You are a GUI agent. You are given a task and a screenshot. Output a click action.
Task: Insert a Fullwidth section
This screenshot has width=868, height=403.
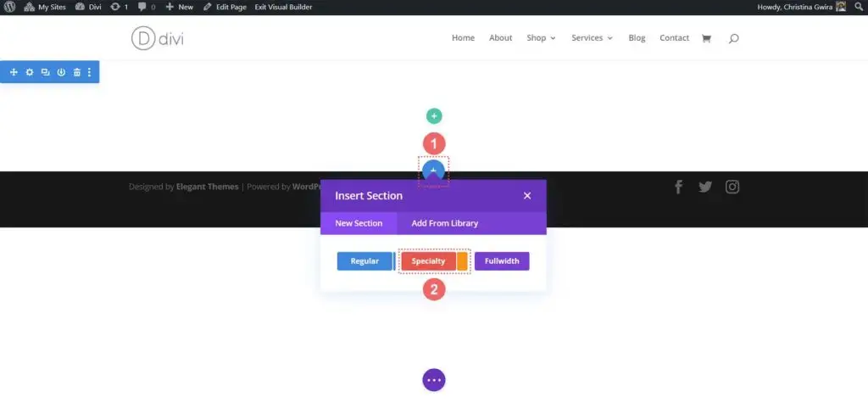pyautogui.click(x=502, y=261)
